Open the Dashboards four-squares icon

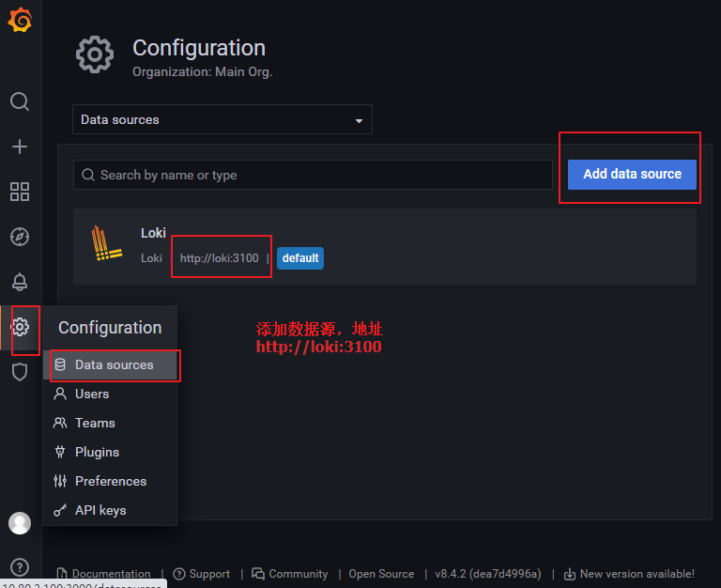tap(20, 192)
